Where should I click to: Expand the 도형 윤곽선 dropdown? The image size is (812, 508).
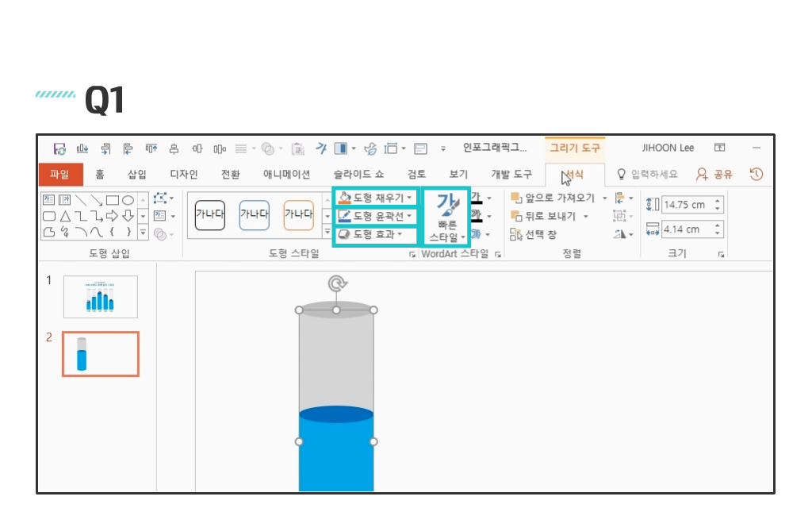pos(374,216)
